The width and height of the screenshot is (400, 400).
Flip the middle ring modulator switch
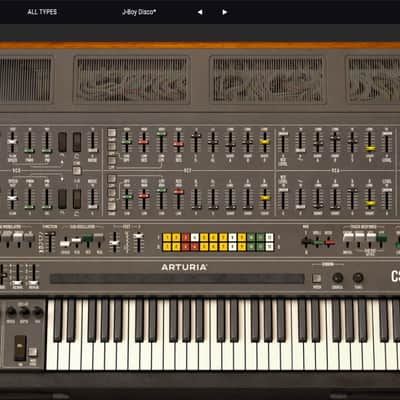click(x=18, y=237)
